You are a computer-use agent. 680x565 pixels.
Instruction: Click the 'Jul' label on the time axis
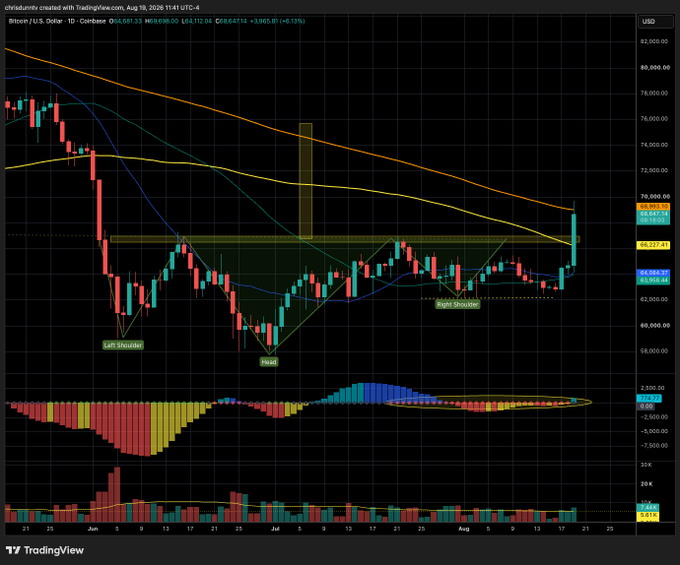click(x=275, y=529)
